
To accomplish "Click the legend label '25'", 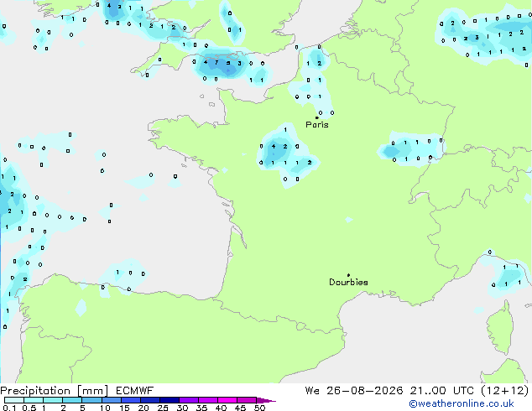I will [x=163, y=408].
